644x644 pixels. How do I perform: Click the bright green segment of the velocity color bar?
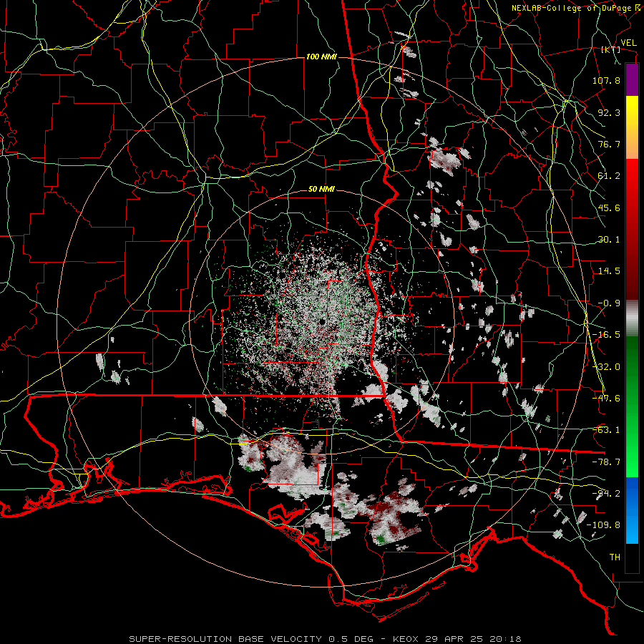click(x=632, y=406)
